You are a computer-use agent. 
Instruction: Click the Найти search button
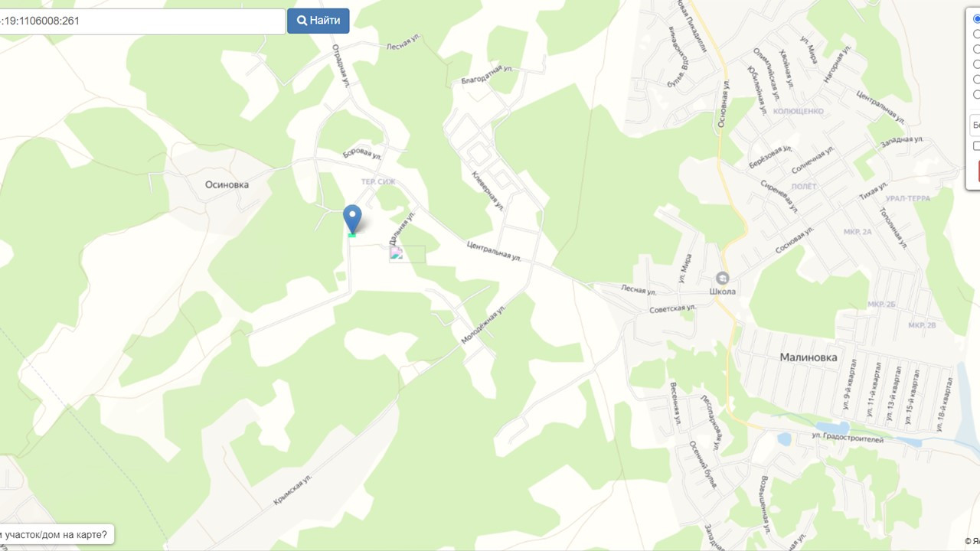318,21
